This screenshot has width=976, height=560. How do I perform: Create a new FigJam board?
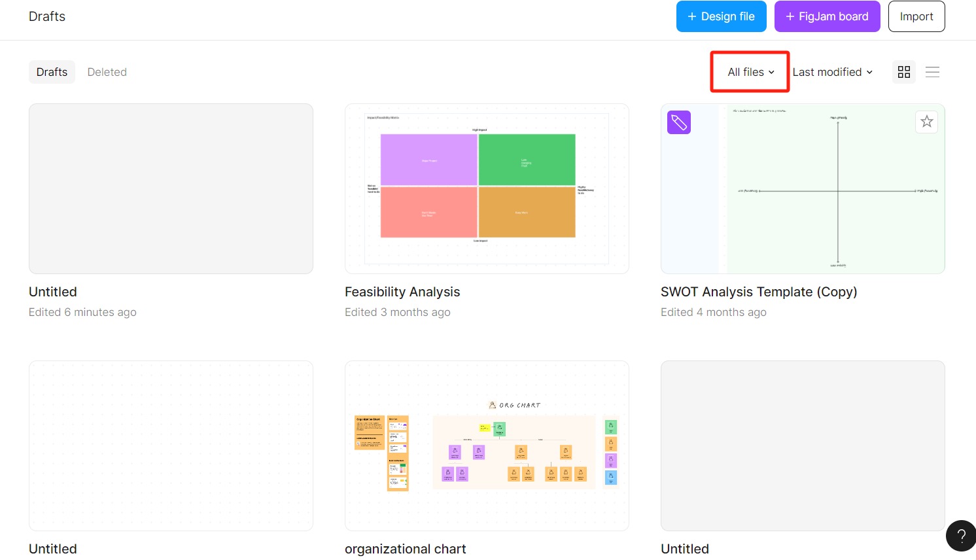827,16
